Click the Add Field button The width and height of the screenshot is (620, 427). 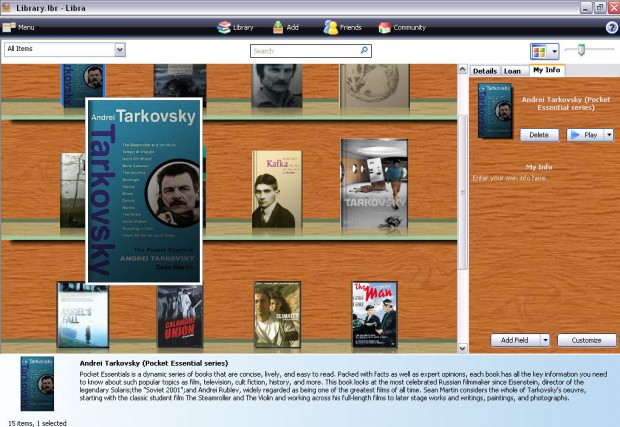[x=515, y=340]
